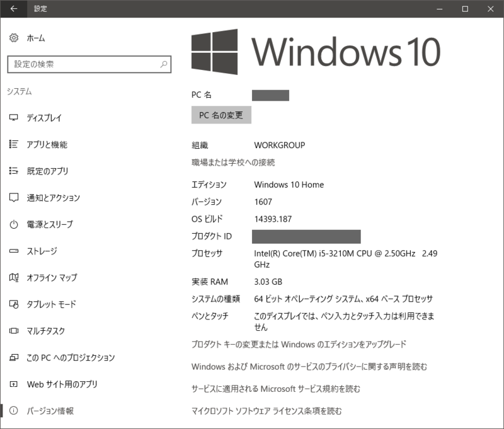The image size is (504, 429).
Task: Click the PC 名 label
Action: (201, 94)
